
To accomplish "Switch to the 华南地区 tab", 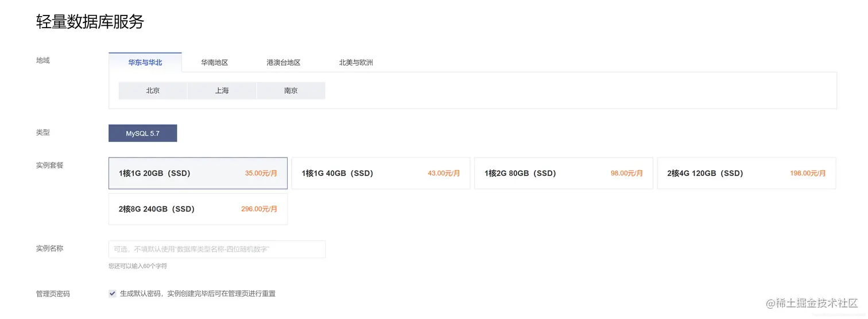I will pos(215,62).
